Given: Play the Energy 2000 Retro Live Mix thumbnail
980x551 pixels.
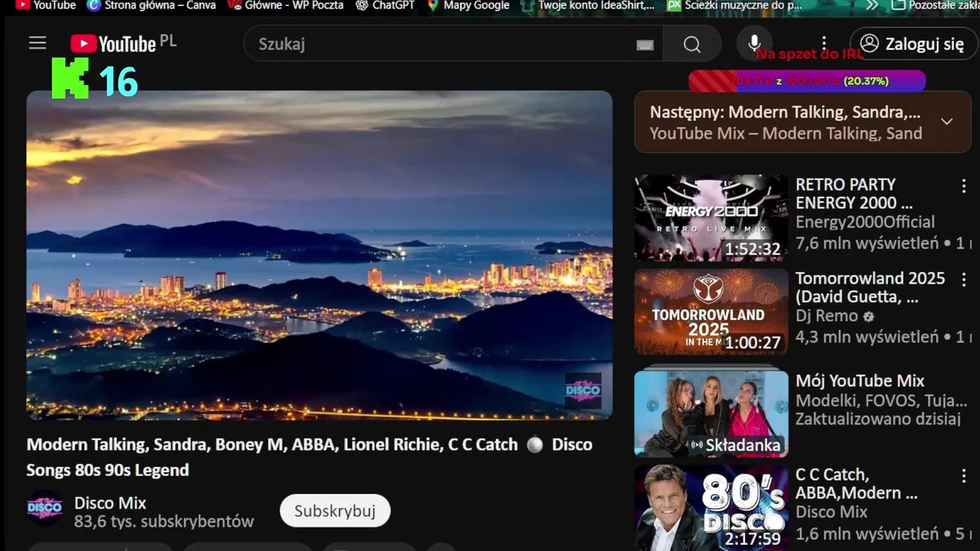Looking at the screenshot, I should [711, 218].
